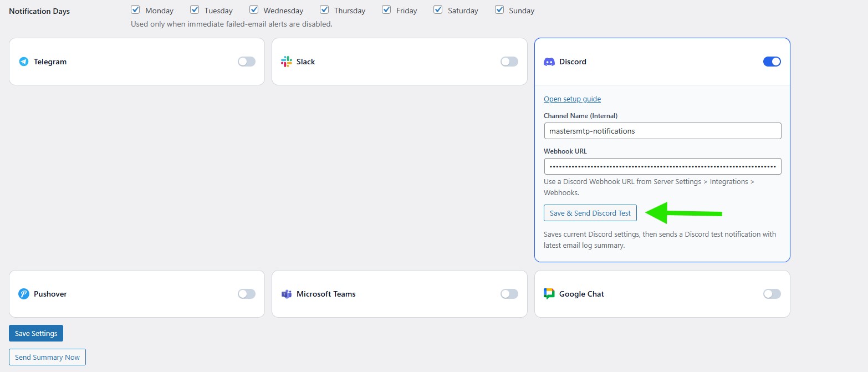The width and height of the screenshot is (868, 372).
Task: Uncheck the Wednesday notification day
Action: click(x=254, y=9)
